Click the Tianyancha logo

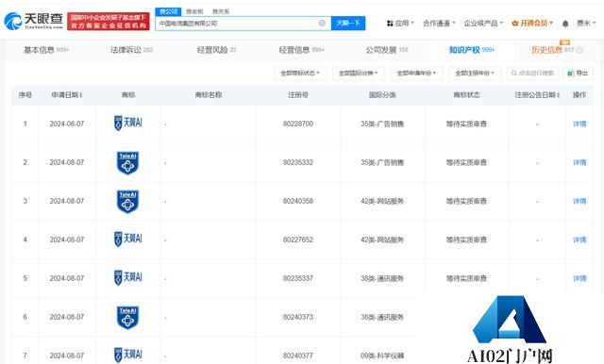pos(34,21)
